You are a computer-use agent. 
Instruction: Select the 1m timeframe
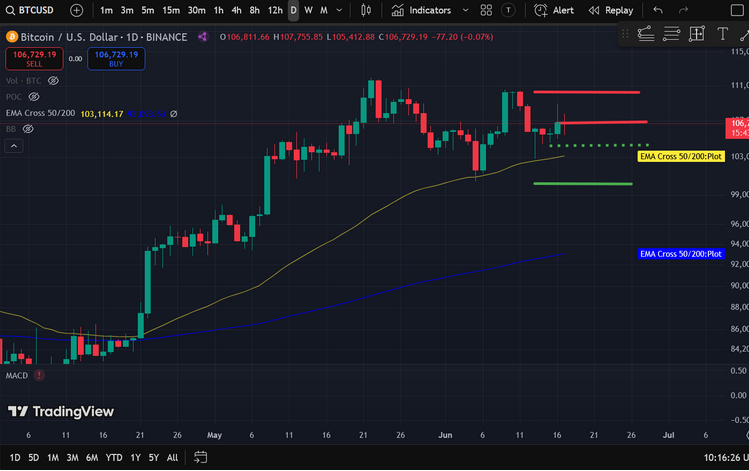tap(107, 10)
